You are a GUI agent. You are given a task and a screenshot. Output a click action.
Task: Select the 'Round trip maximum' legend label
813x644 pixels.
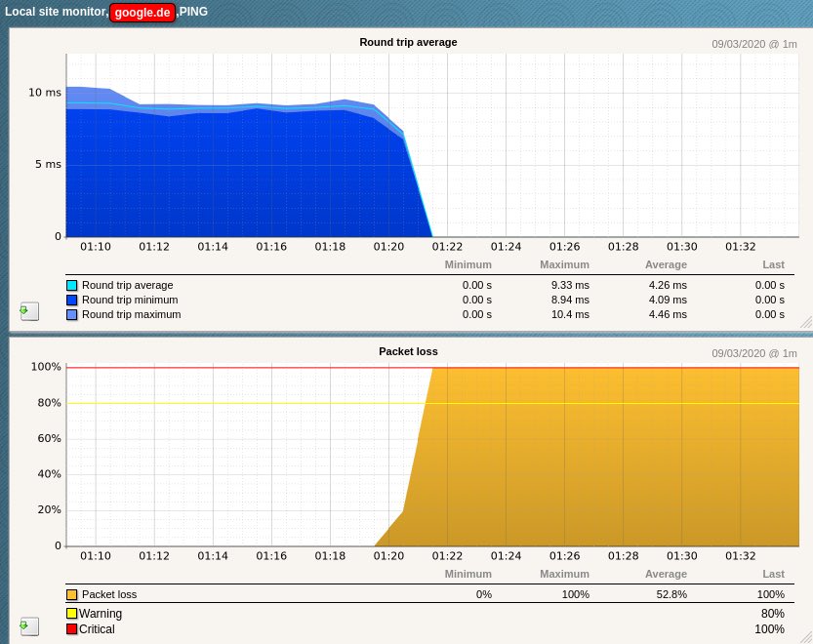(131, 314)
